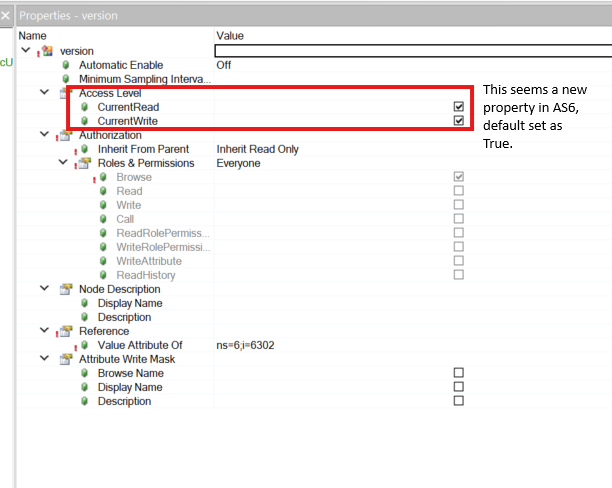Click the Automatic Enable property icon
Viewport: 612px width, 488px height.
point(66,65)
